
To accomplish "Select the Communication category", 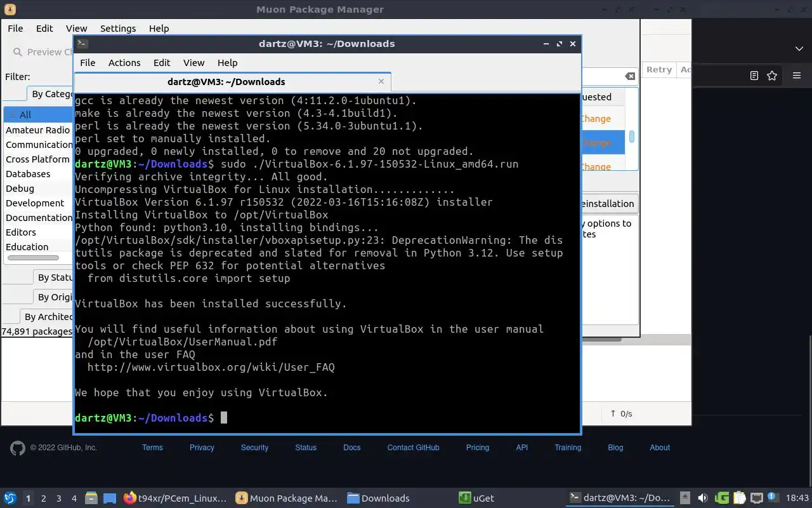I will [39, 144].
